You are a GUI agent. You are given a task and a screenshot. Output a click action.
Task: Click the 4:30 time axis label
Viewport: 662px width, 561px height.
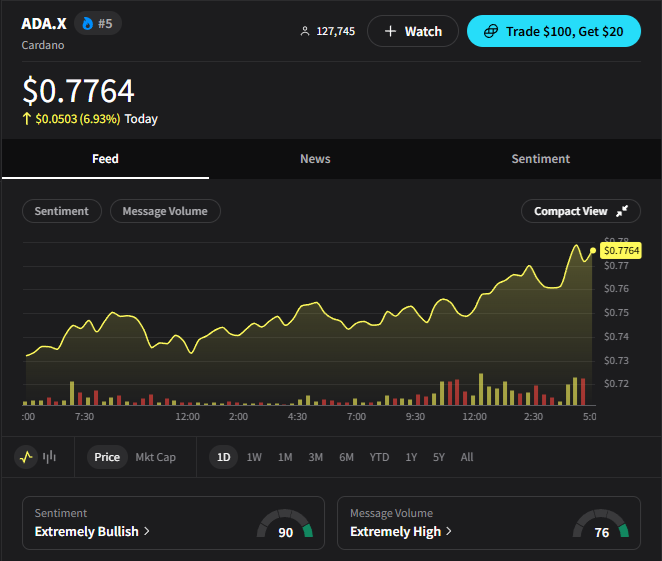[297, 417]
